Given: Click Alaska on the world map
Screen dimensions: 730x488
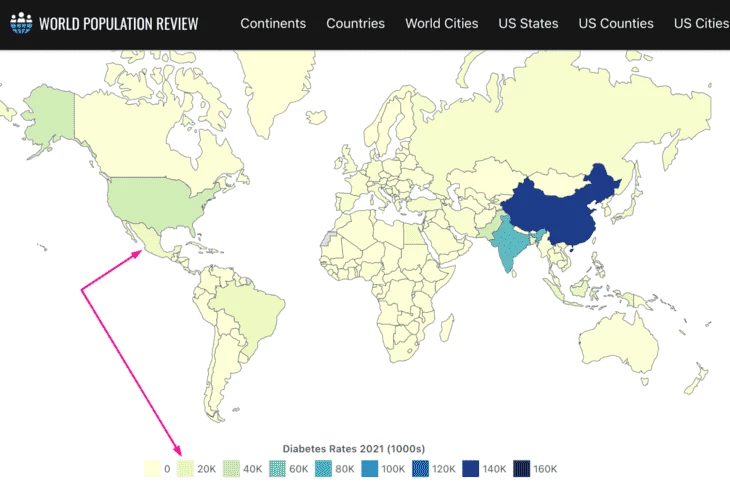Looking at the screenshot, I should [x=49, y=114].
